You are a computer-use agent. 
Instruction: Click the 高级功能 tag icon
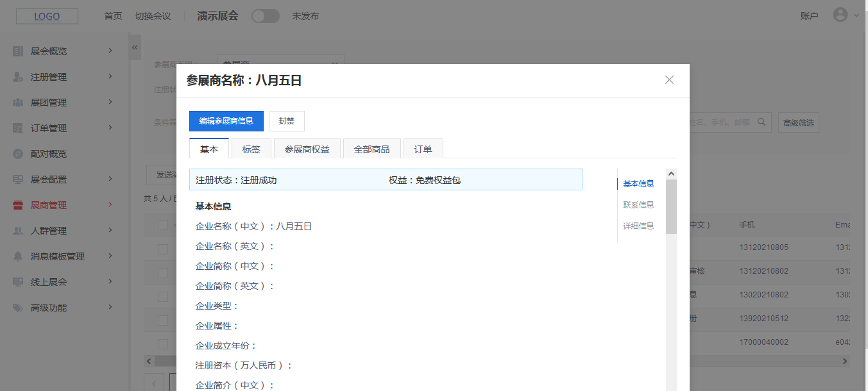[18, 308]
